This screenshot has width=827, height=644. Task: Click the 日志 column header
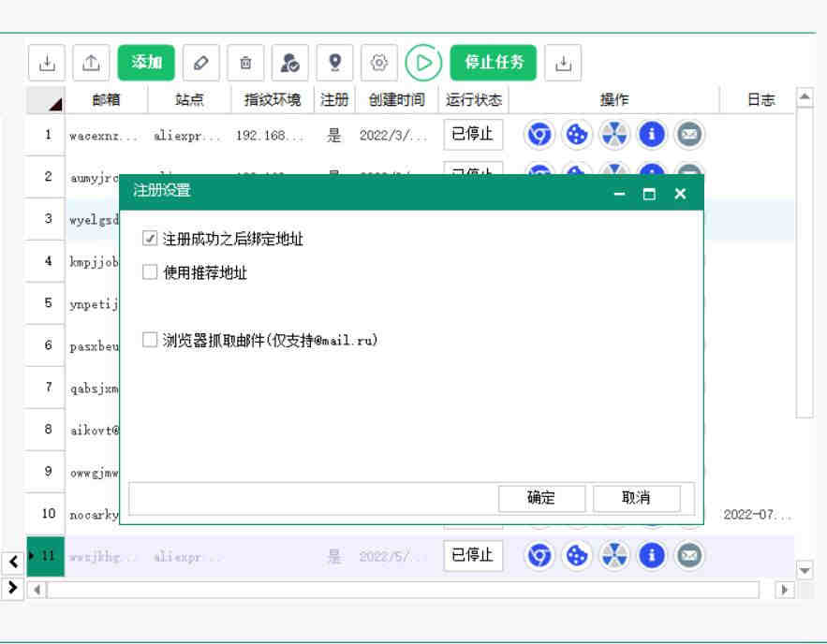point(761,99)
